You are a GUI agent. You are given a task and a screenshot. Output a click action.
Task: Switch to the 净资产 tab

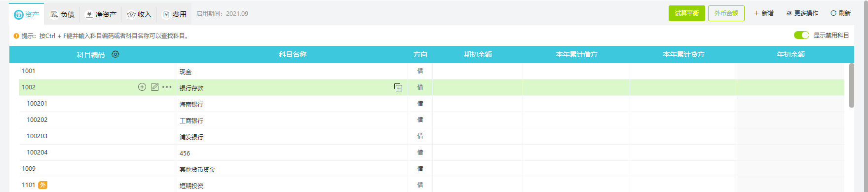101,14
